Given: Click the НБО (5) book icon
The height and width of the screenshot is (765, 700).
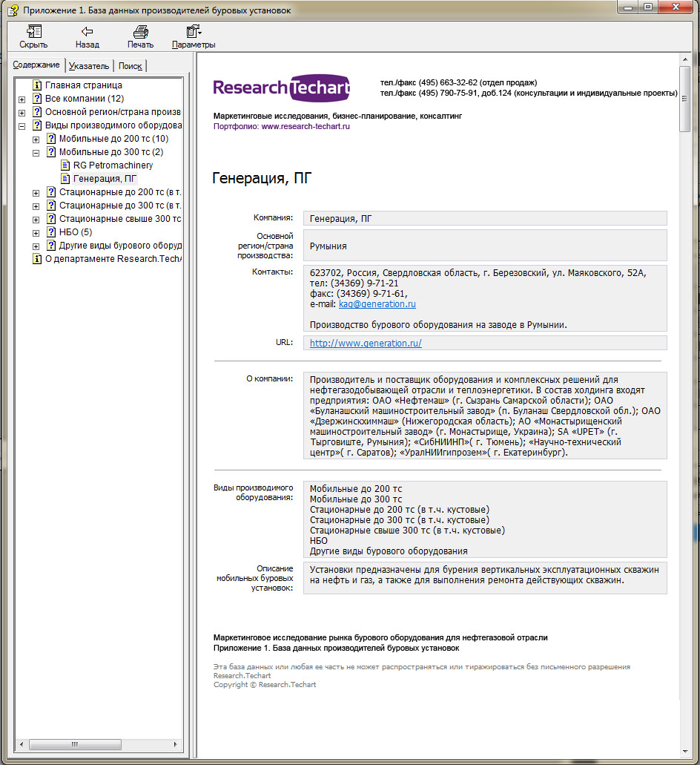Looking at the screenshot, I should 51,232.
